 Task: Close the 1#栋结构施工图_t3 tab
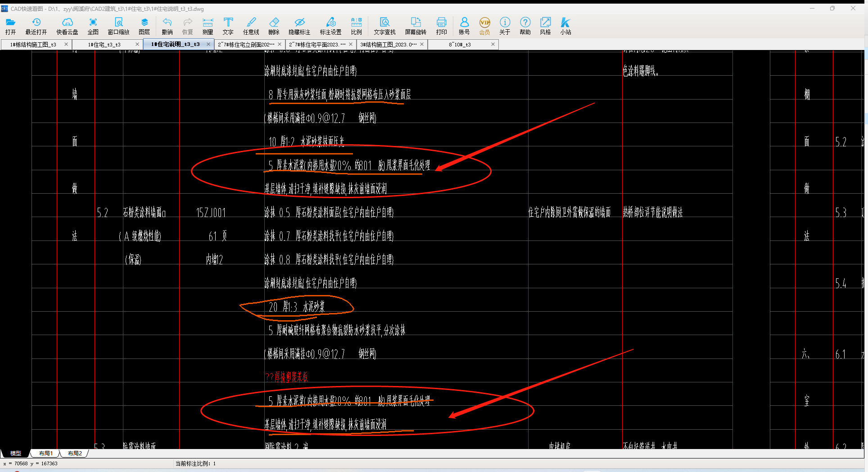click(x=66, y=44)
